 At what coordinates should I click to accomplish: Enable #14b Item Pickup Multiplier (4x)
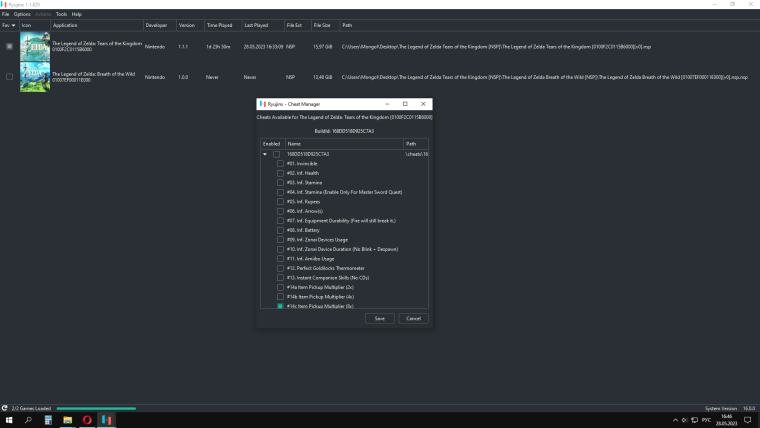280,297
